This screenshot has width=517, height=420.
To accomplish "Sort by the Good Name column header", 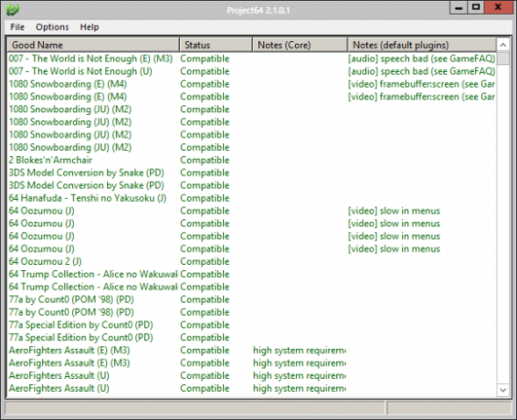I will 93,45.
